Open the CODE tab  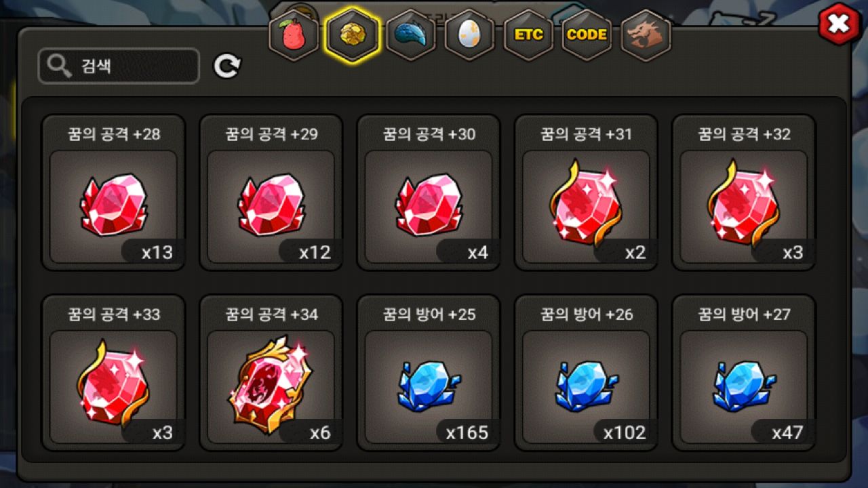[587, 35]
